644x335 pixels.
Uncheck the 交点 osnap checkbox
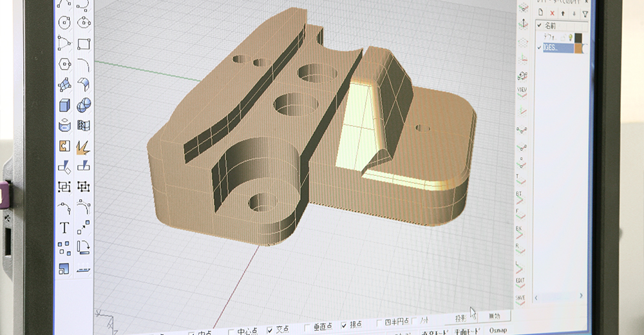point(270,330)
